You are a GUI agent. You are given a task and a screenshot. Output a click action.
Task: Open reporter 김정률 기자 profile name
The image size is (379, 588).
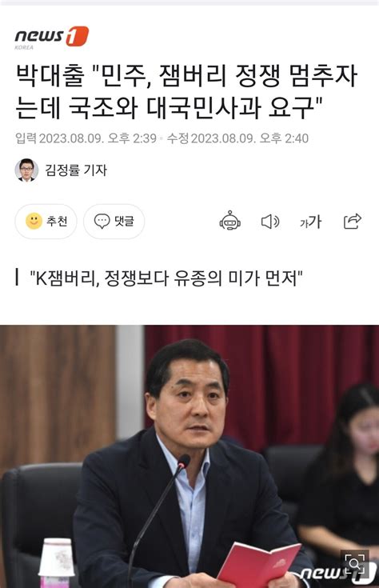click(76, 170)
